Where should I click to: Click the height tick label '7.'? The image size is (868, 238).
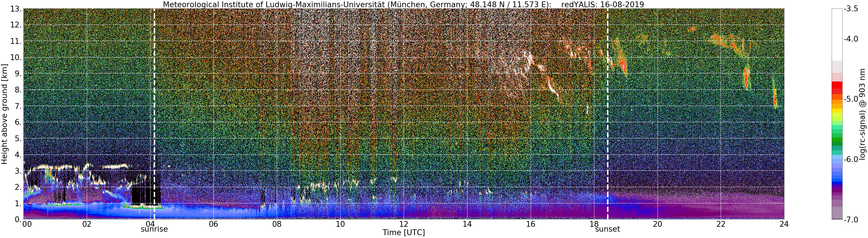18,106
